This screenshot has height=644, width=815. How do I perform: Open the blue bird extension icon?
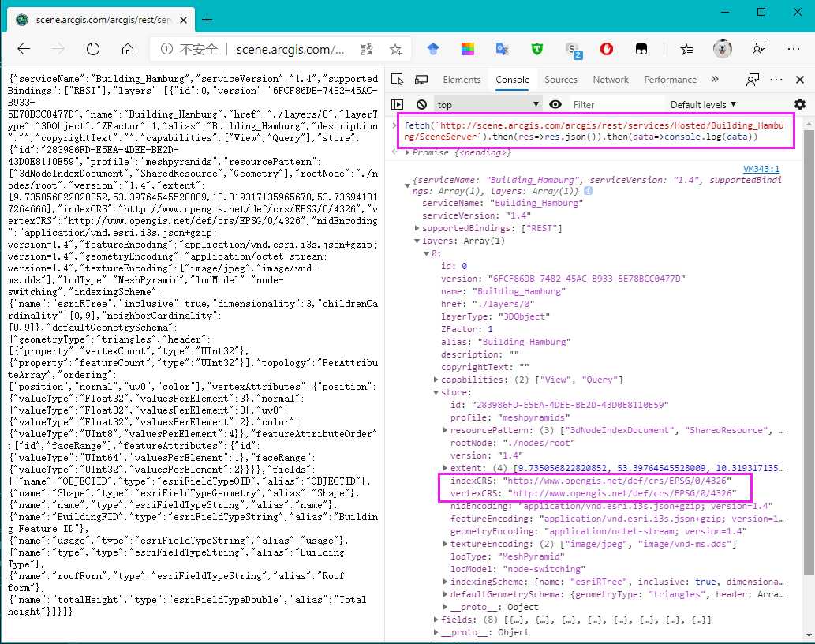433,49
